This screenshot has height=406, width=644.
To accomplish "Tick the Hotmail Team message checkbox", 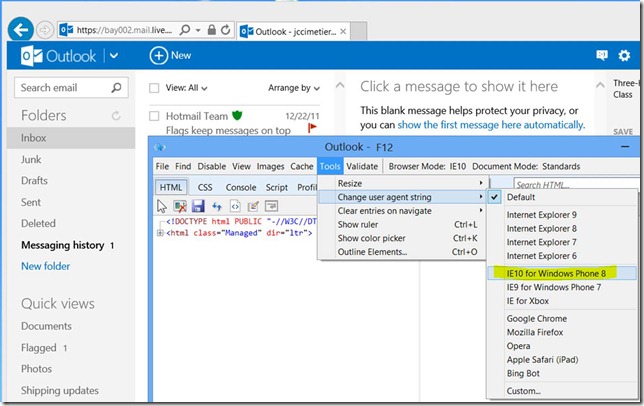I will pos(154,116).
